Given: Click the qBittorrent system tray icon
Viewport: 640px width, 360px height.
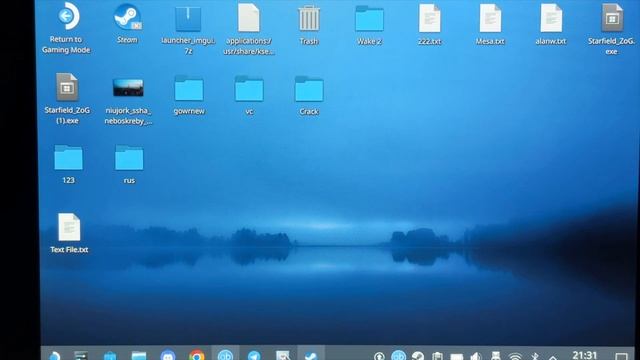Looking at the screenshot, I should click(398, 356).
